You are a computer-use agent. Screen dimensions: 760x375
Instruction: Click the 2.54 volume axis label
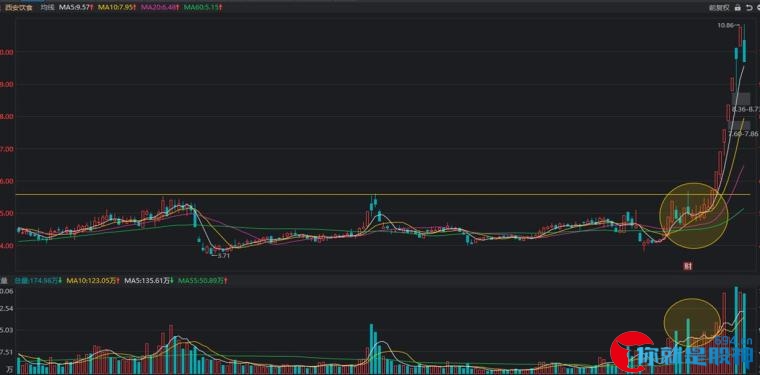[7, 308]
